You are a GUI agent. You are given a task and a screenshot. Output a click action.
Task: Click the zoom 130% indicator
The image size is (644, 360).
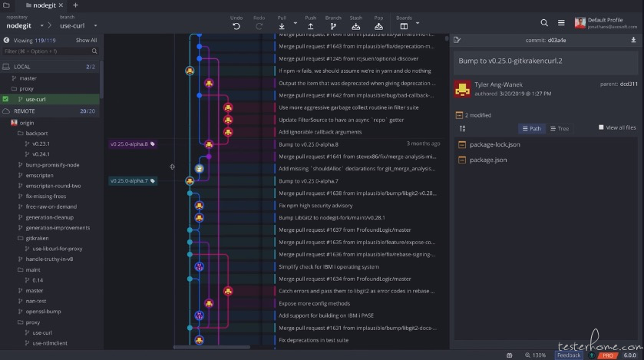(x=536, y=355)
